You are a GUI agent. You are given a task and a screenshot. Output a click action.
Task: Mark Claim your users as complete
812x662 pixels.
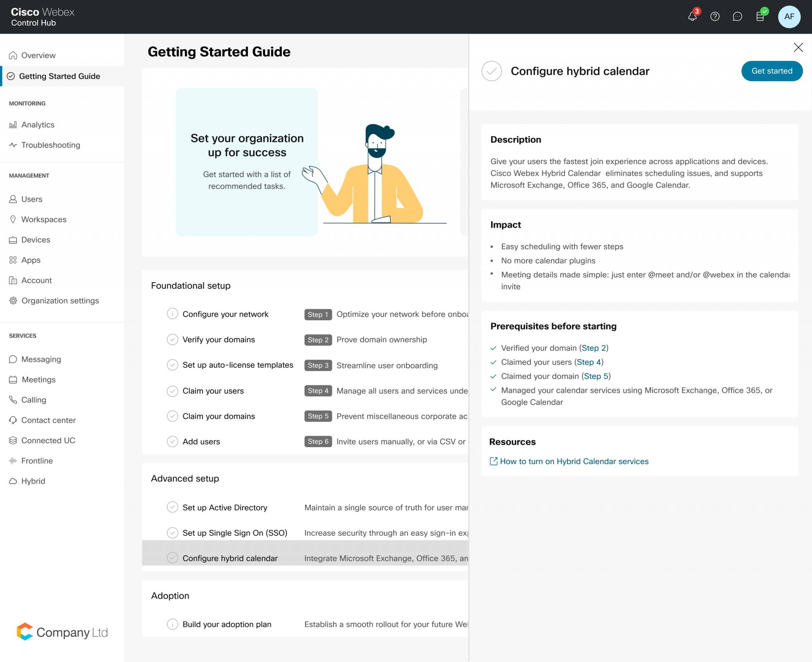pos(172,391)
